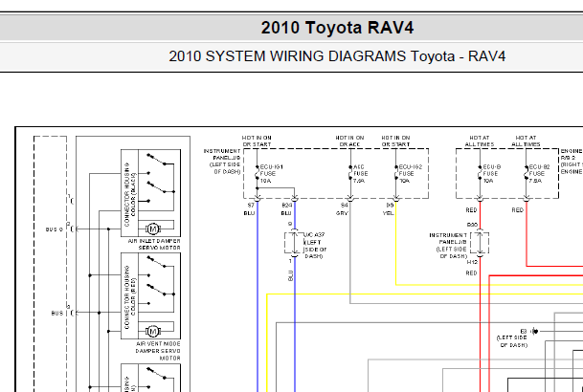
Task: Click the "J/C A37 (LEFT SIDE OF DASH)" label
Action: click(315, 246)
